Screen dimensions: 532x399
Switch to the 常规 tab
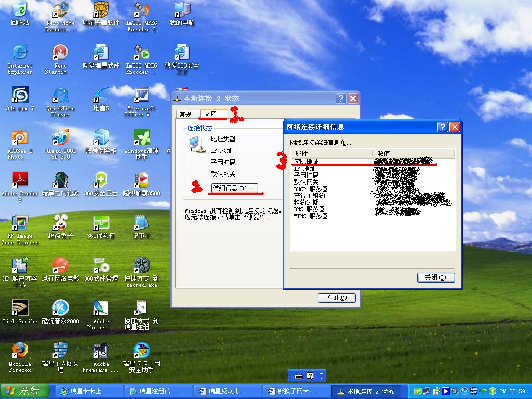click(x=186, y=114)
